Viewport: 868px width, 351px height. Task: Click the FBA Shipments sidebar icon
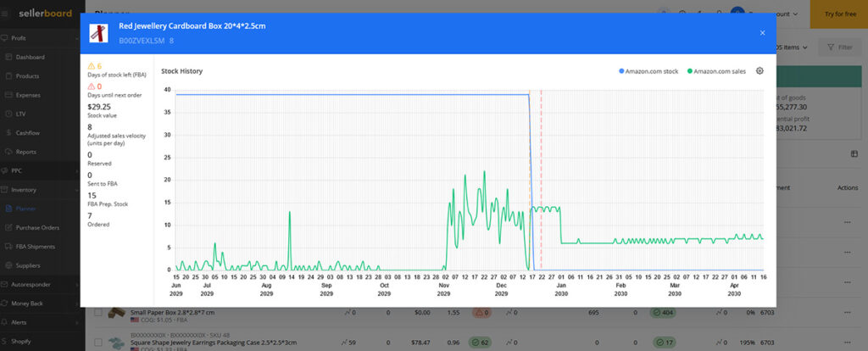8,247
